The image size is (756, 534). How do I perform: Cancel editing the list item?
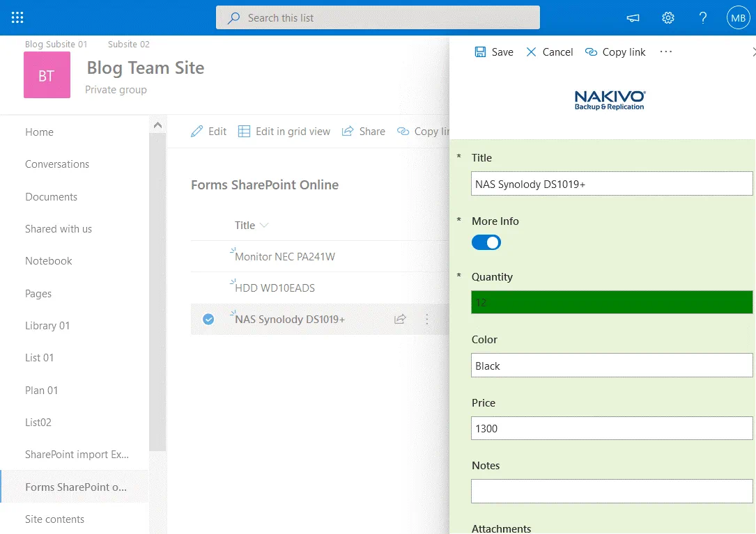click(x=549, y=52)
